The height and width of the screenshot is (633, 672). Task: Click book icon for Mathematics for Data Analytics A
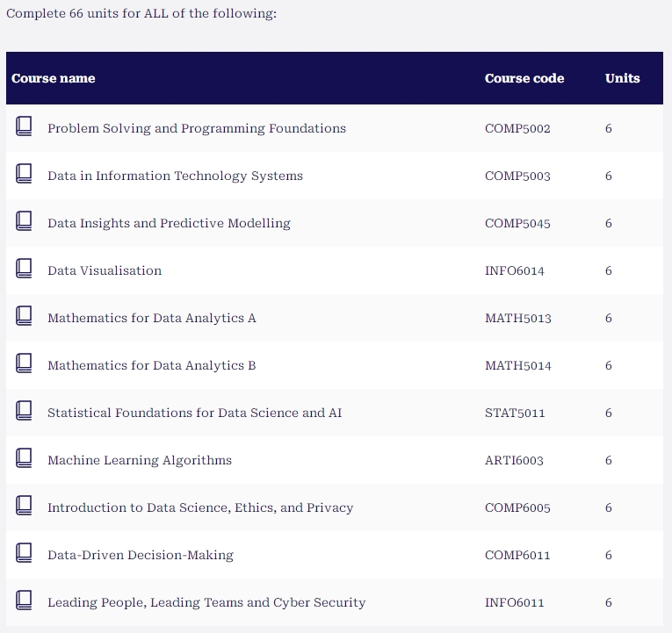click(24, 316)
